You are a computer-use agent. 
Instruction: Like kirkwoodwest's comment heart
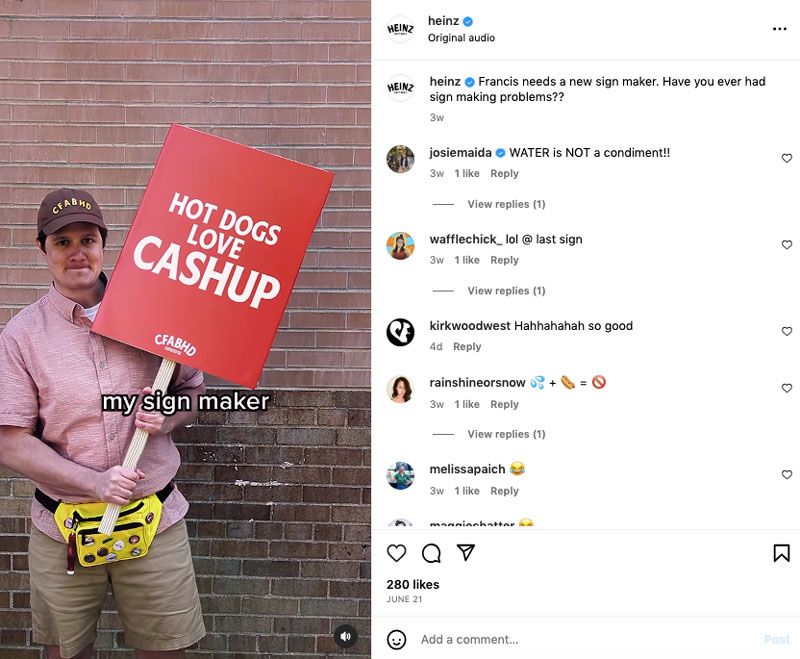pyautogui.click(x=787, y=332)
